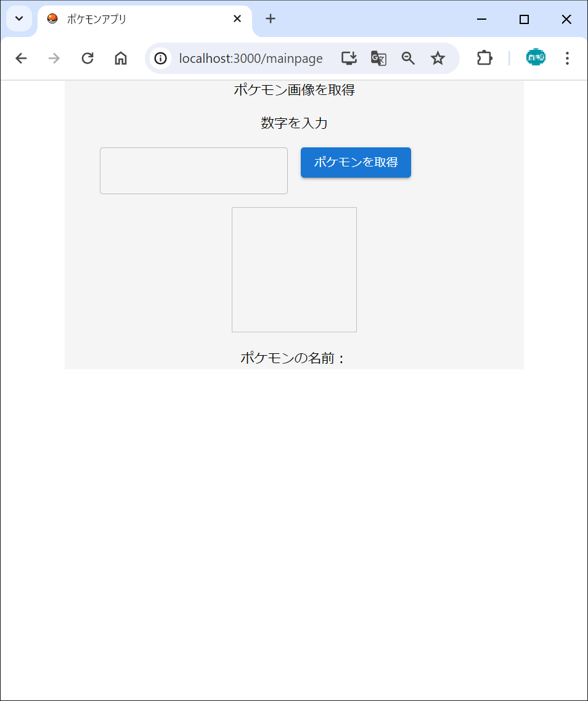Close the ポケモンアプリ tab
The width and height of the screenshot is (588, 701).
(237, 18)
